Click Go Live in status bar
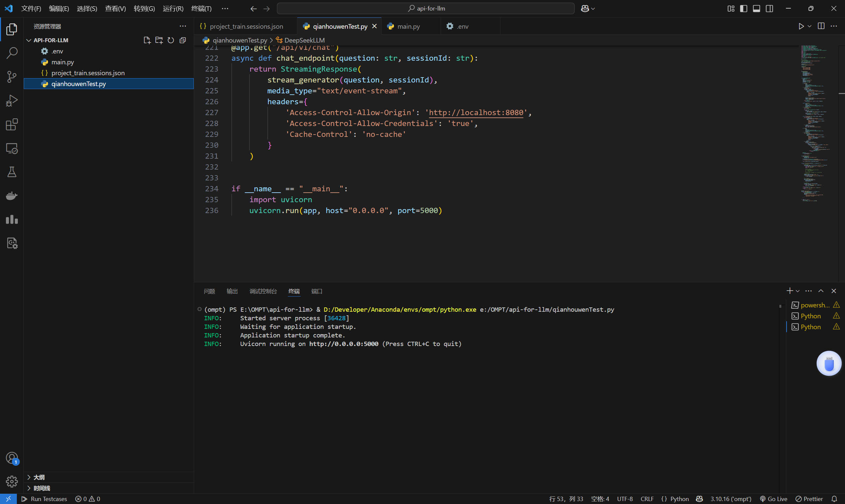Image resolution: width=845 pixels, height=504 pixels. coord(774,499)
